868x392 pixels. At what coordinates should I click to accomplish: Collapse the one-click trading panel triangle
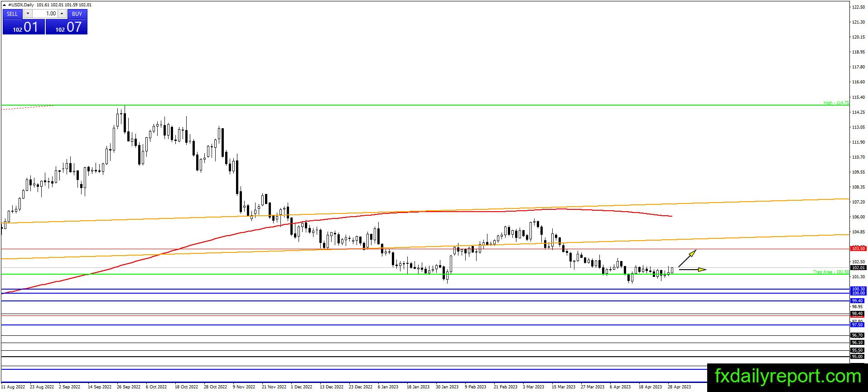pyautogui.click(x=5, y=5)
